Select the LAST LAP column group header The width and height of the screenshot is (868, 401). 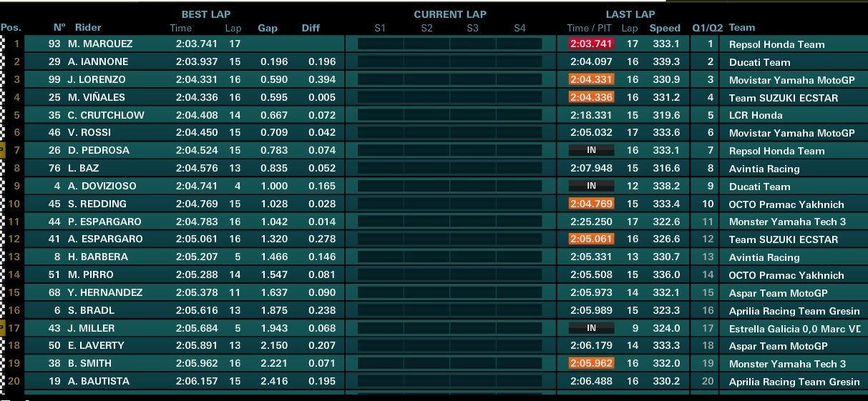(630, 14)
